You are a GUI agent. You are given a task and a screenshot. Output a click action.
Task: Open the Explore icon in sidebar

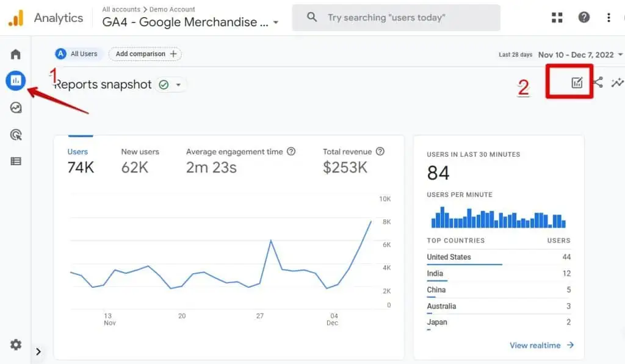coord(16,108)
